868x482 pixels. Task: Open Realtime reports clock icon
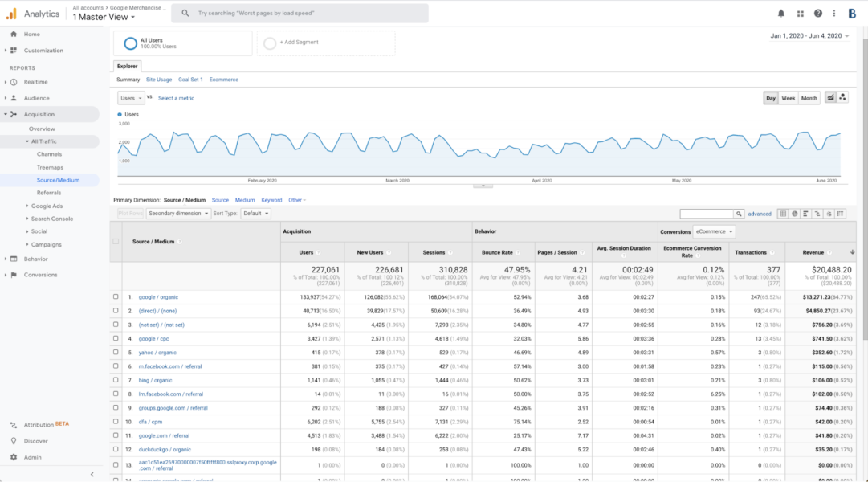click(x=14, y=82)
